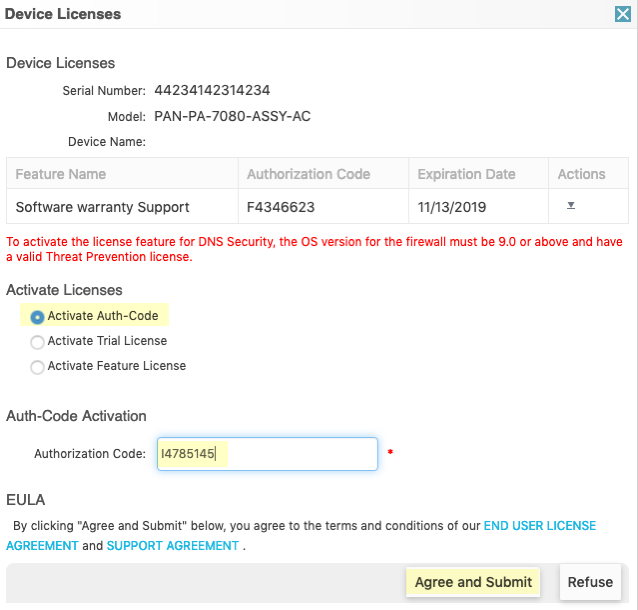Screen dimensions: 638x610
Task: Select the Activate Auth-Code radio button
Action: tap(38, 317)
